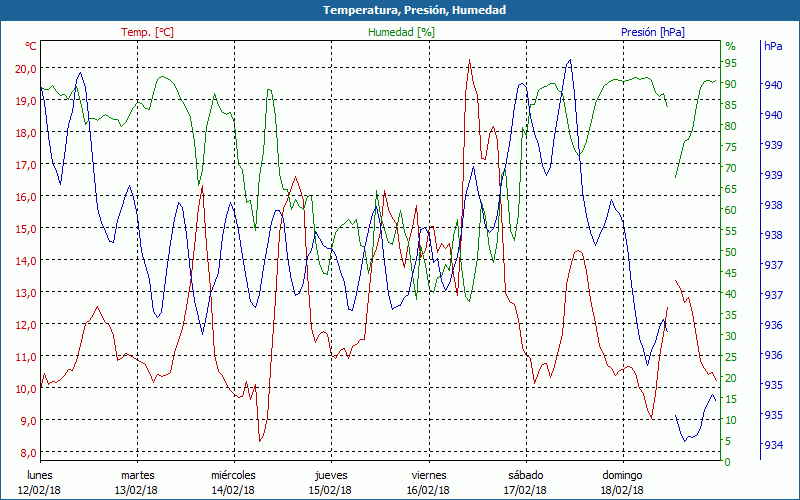
Task: Pick the miércoles 14/02/18 date label
Action: [233, 482]
